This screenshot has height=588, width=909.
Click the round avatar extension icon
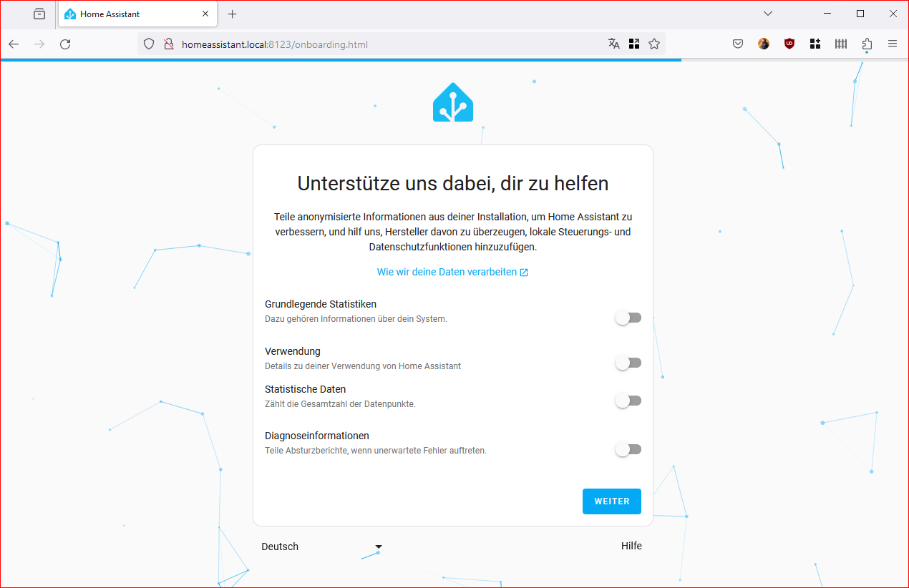coord(764,44)
